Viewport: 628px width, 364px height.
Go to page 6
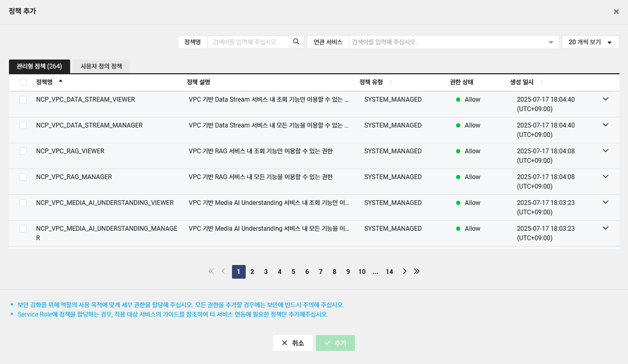point(307,272)
